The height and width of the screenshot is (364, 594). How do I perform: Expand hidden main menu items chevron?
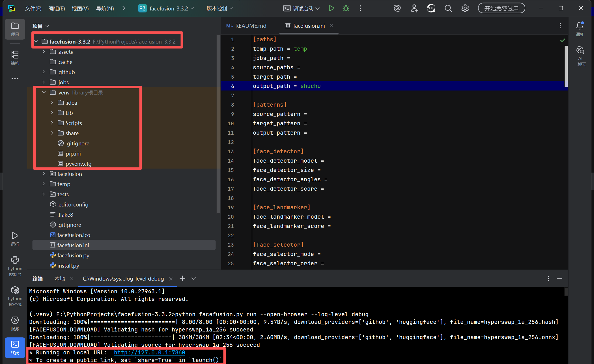click(x=124, y=8)
